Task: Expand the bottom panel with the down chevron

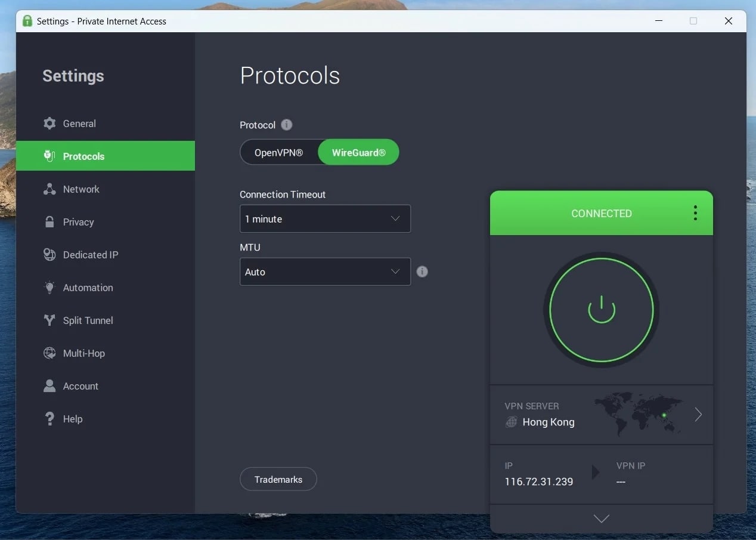Action: tap(601, 519)
